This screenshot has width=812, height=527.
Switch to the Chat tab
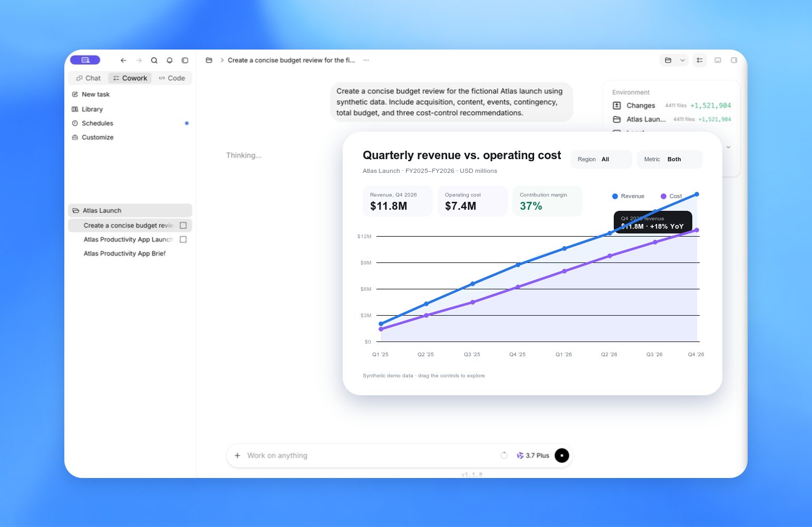(88, 78)
